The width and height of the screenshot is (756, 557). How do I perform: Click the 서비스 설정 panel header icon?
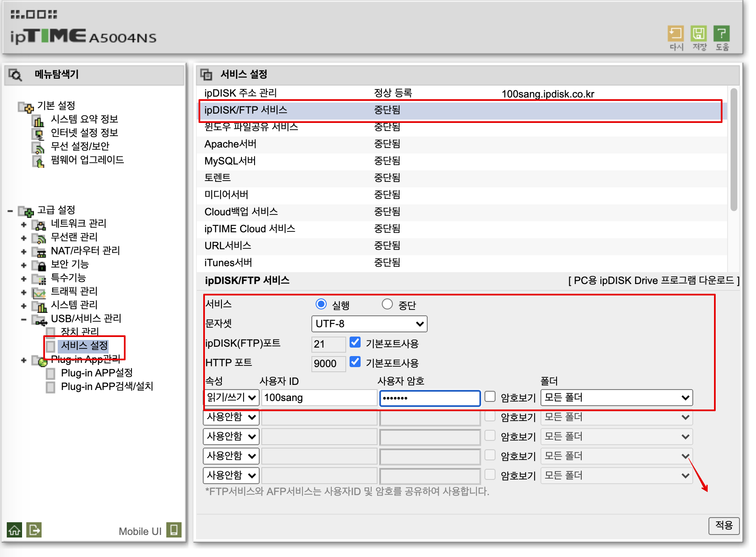206,75
